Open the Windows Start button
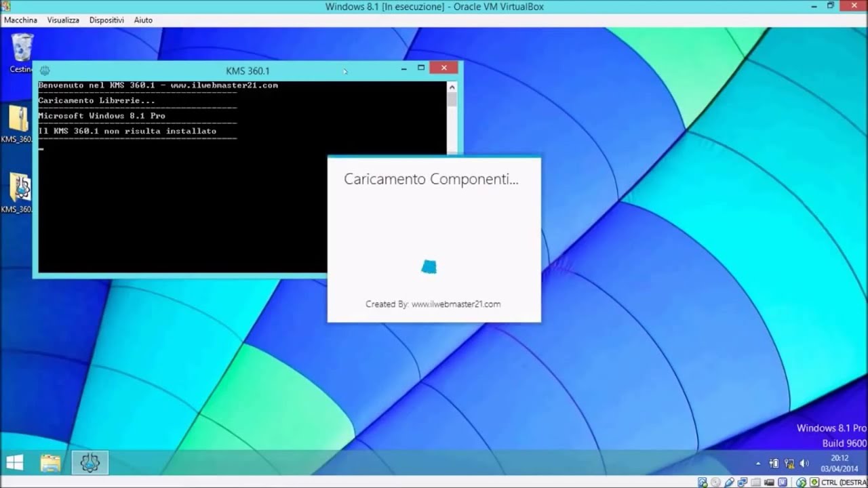The image size is (868, 488). (x=15, y=462)
